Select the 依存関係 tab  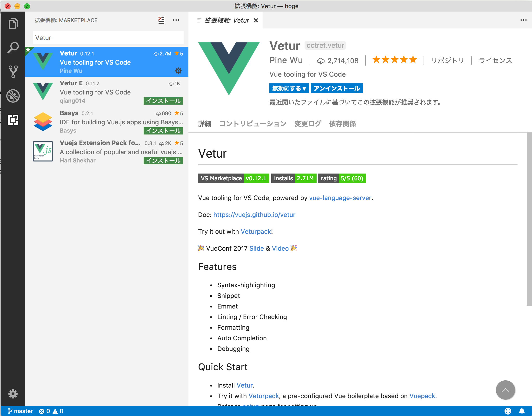(x=342, y=124)
